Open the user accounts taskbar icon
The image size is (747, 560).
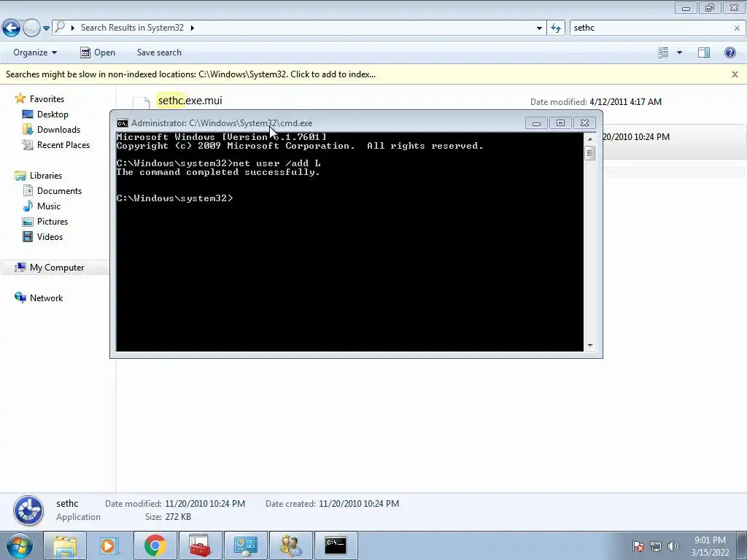pos(290,545)
